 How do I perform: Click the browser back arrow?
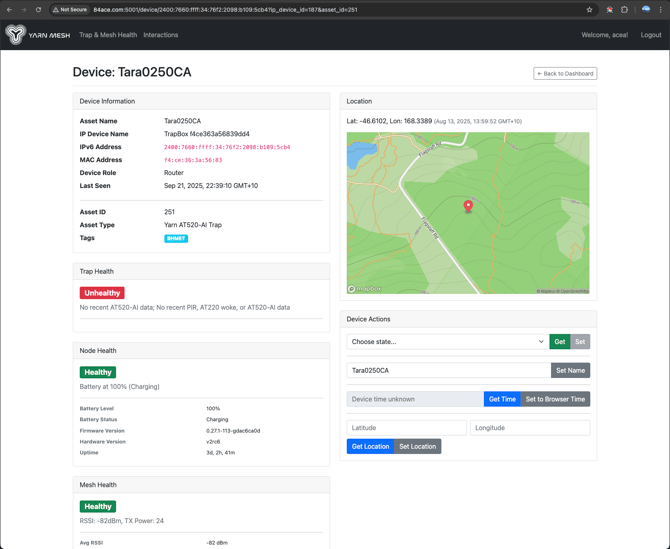(10, 10)
